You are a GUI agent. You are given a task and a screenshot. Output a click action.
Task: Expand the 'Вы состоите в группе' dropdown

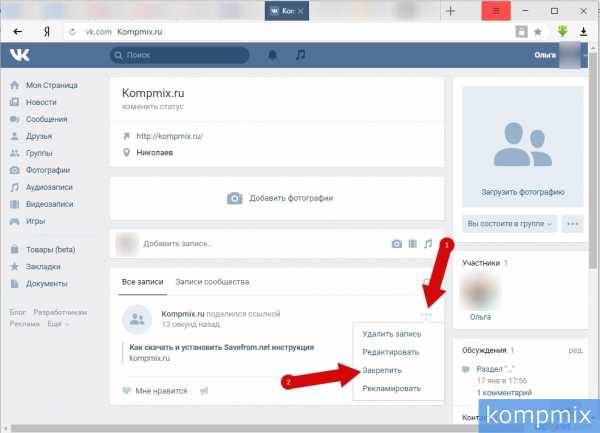509,224
